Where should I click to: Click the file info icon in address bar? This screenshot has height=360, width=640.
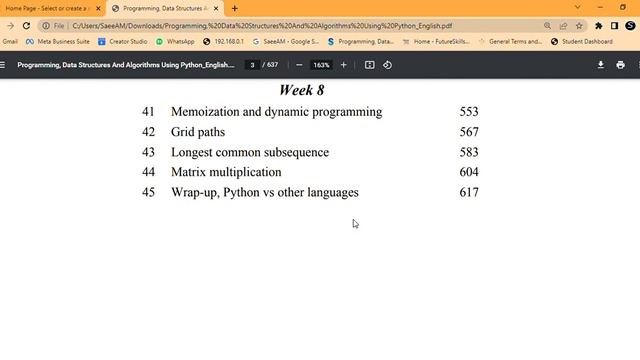coord(46,26)
